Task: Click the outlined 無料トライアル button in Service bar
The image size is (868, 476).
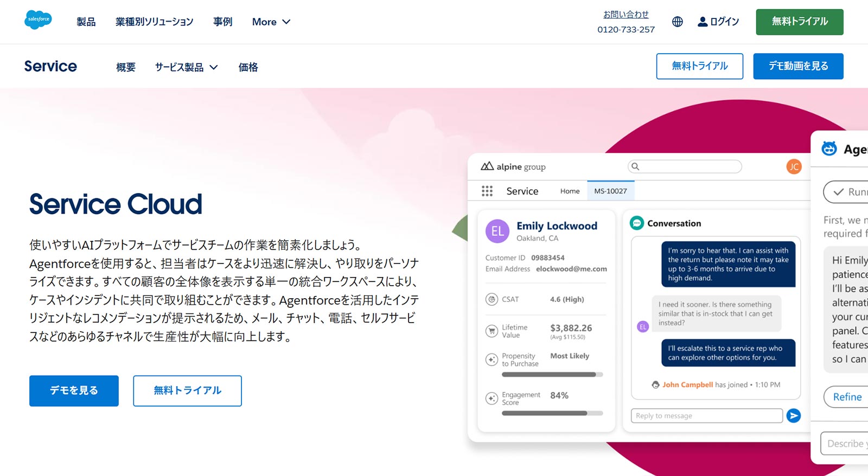Action: [700, 66]
